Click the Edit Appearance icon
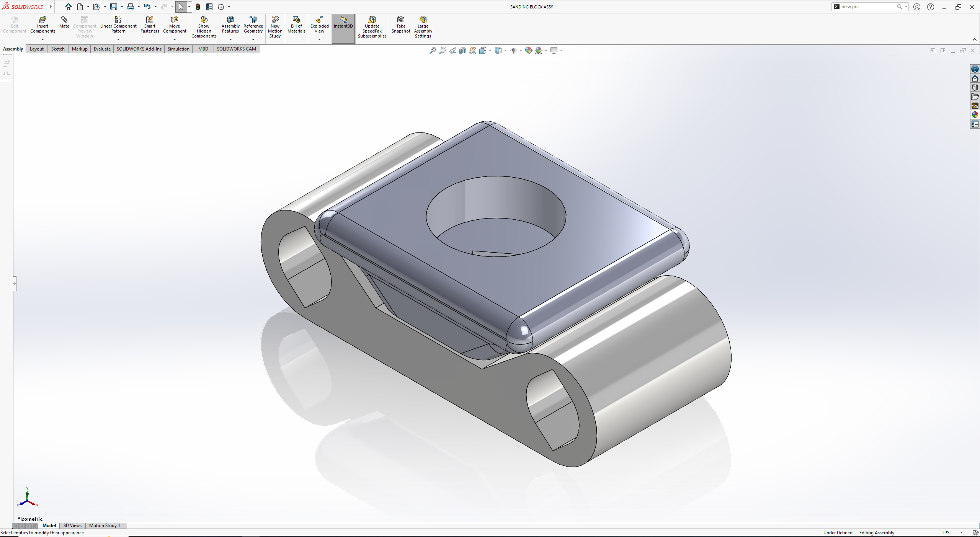The height and width of the screenshot is (537, 980). [x=528, y=51]
